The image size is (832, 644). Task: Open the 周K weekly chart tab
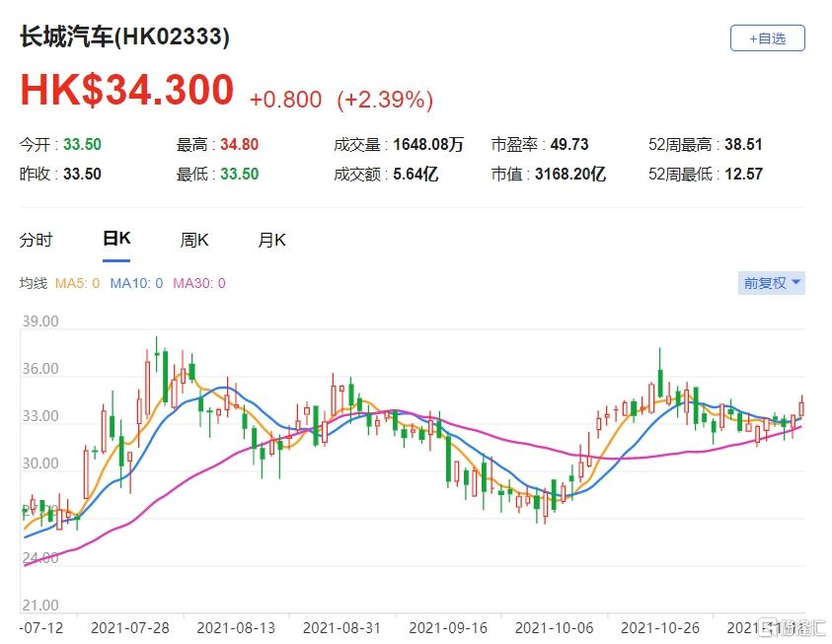[x=194, y=240]
